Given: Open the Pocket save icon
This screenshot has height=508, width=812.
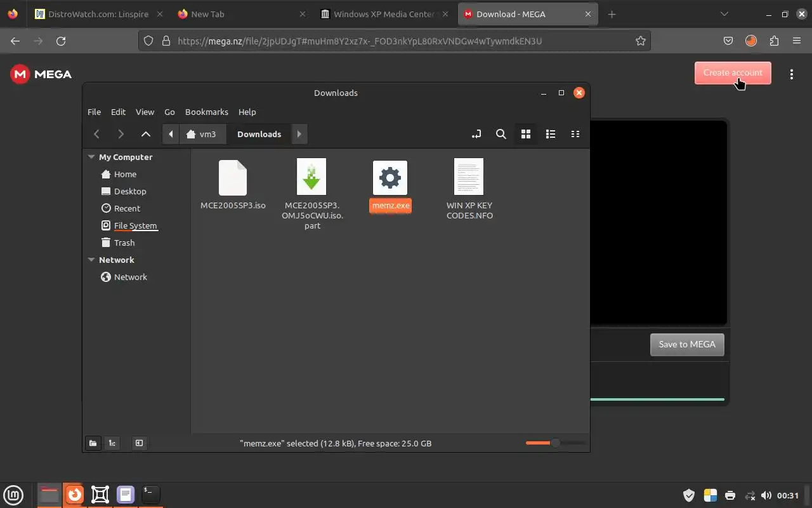Looking at the screenshot, I should (728, 41).
